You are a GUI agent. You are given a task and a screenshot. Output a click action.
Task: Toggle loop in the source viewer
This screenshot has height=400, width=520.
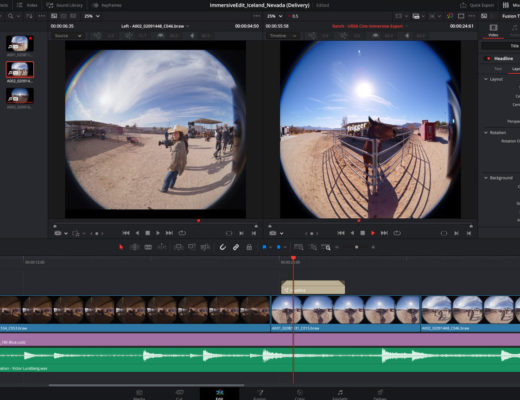coord(182,233)
